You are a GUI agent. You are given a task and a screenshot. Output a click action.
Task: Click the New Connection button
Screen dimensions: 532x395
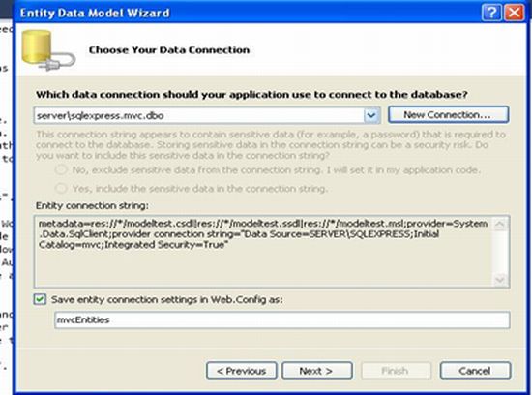(448, 115)
